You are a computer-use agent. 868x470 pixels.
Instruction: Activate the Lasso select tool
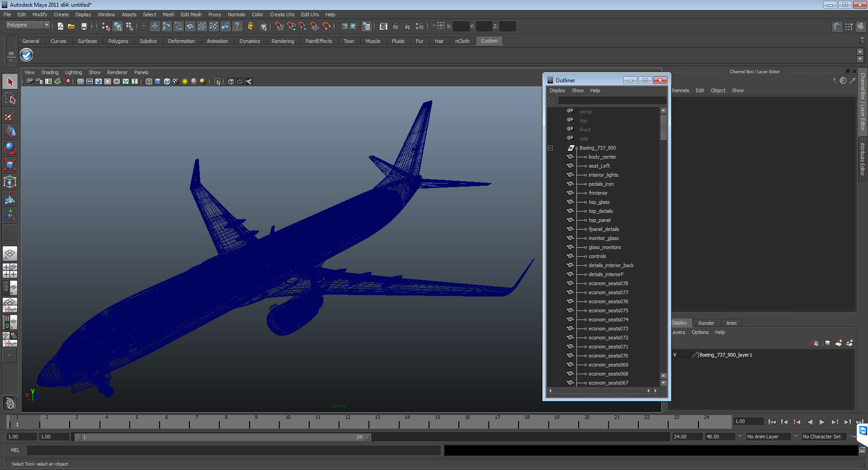coord(10,99)
